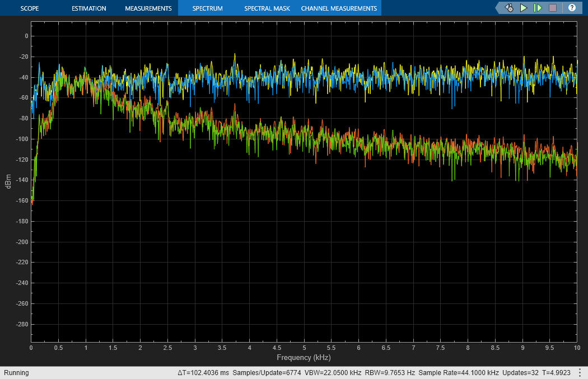Select the SPECTRAL MASK tab
The height and width of the screenshot is (379, 588).
[267, 8]
